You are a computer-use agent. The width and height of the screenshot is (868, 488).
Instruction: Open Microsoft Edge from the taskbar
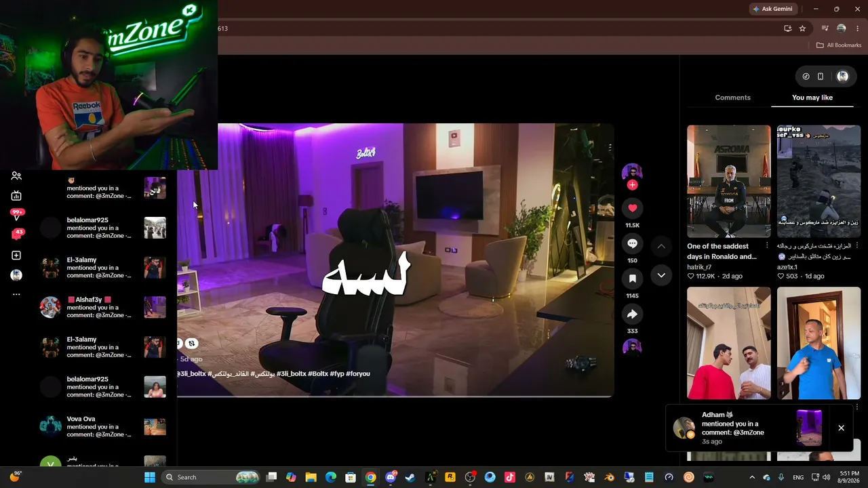tap(331, 477)
